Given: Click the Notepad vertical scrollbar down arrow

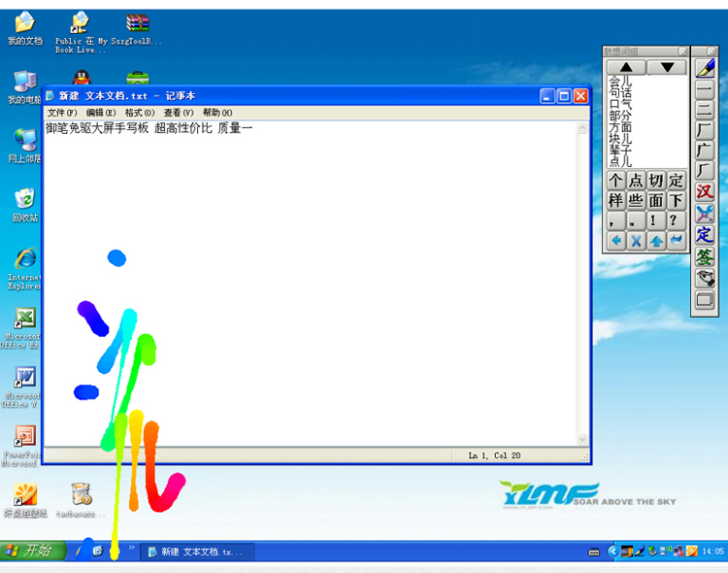Looking at the screenshot, I should coord(582,439).
